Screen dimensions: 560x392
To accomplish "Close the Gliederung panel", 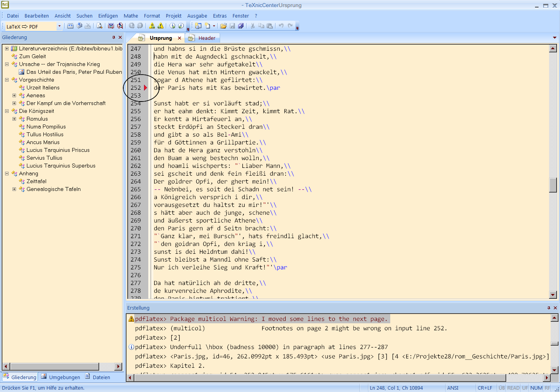I will point(120,37).
